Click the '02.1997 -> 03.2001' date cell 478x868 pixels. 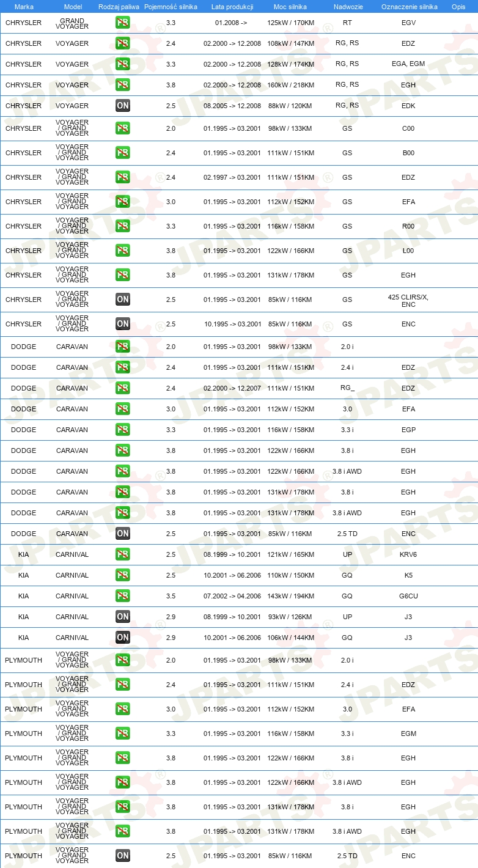click(x=232, y=177)
